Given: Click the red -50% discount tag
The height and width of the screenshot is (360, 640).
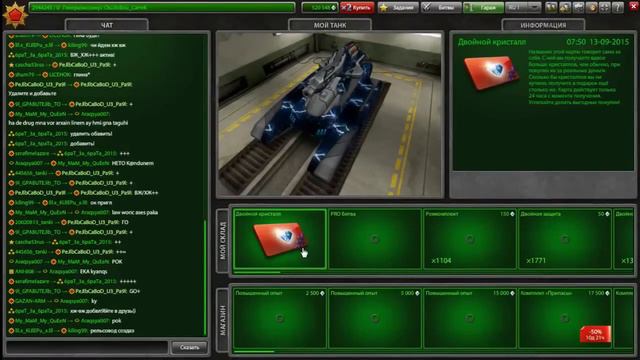Looking at the screenshot, I should tap(596, 334).
